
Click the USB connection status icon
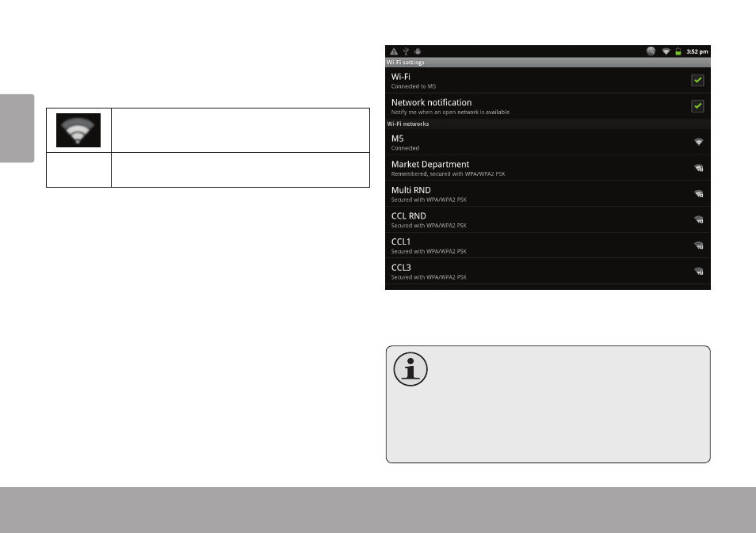406,51
